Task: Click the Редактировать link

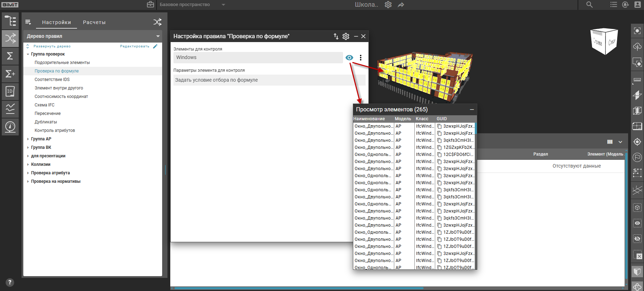Action: tap(135, 46)
